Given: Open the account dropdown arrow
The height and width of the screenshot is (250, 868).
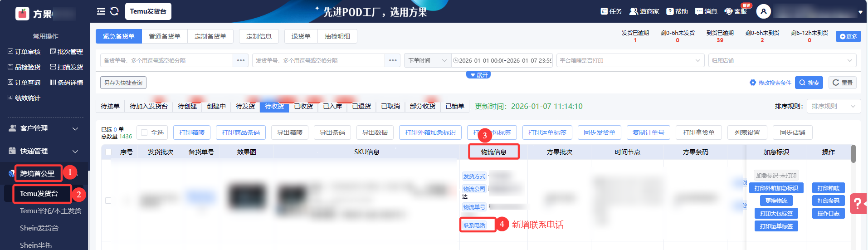Looking at the screenshot, I should tap(860, 12).
